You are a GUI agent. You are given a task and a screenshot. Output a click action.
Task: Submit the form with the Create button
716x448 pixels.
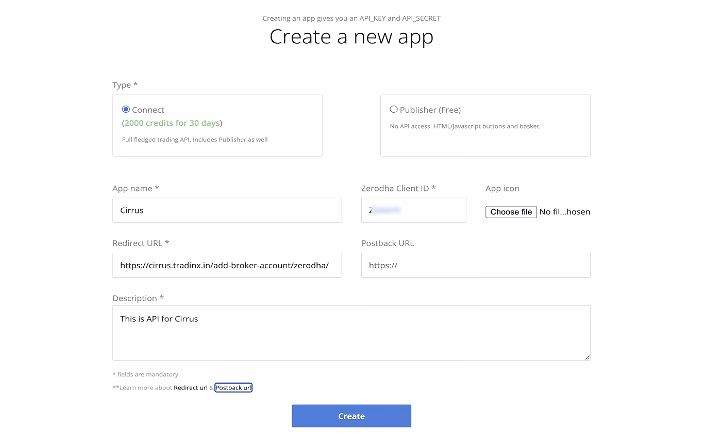(x=351, y=416)
